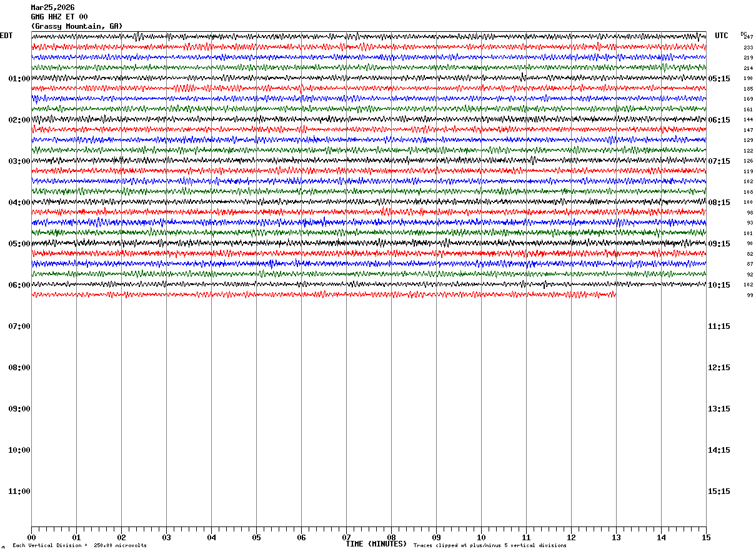Select the 11:00 EDT row label
This screenshot has height=554, width=756.
(19, 491)
